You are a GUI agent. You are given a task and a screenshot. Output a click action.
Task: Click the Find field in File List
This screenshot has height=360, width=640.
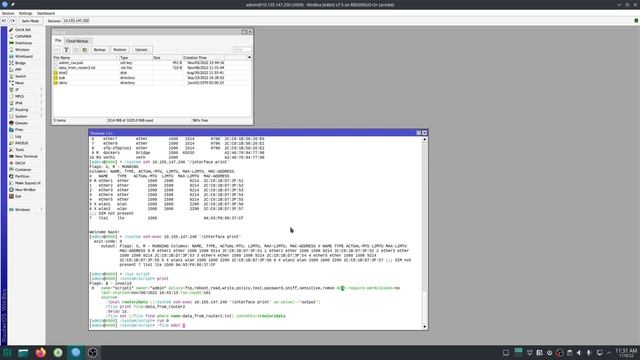(242, 50)
